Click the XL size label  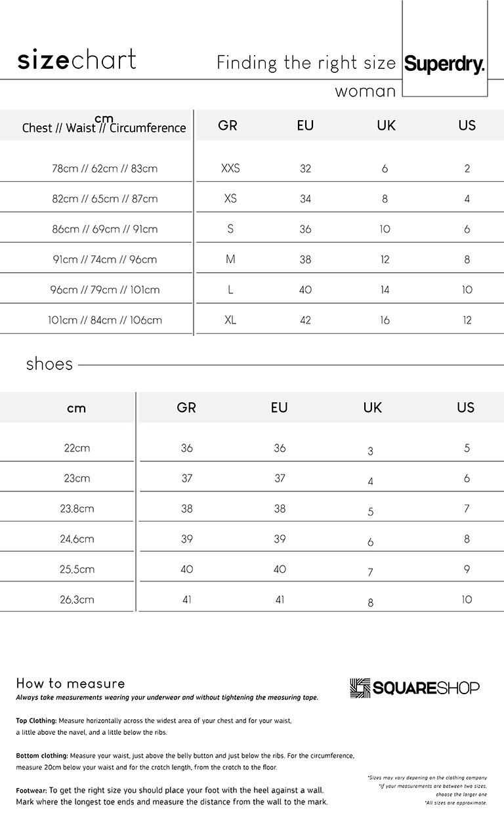point(230,320)
